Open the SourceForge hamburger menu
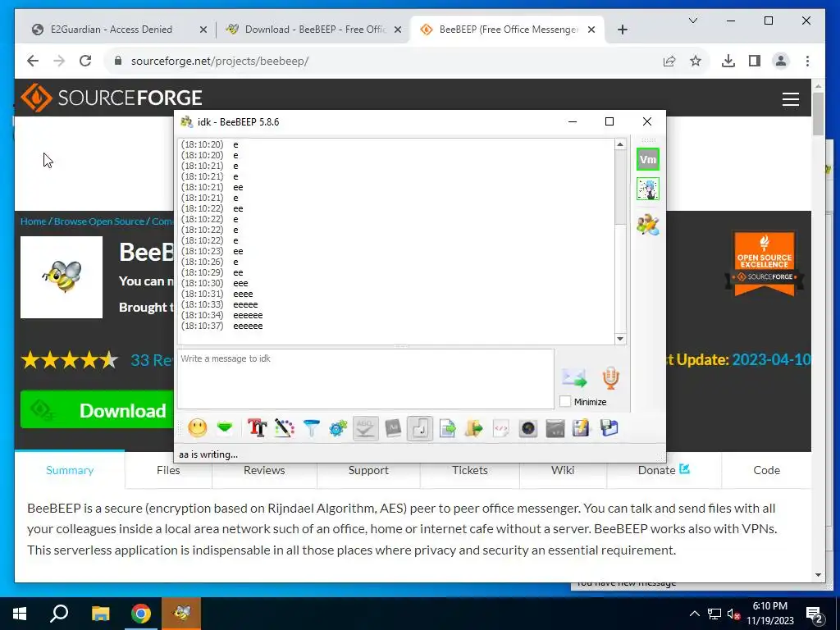This screenshot has height=630, width=840. [791, 99]
